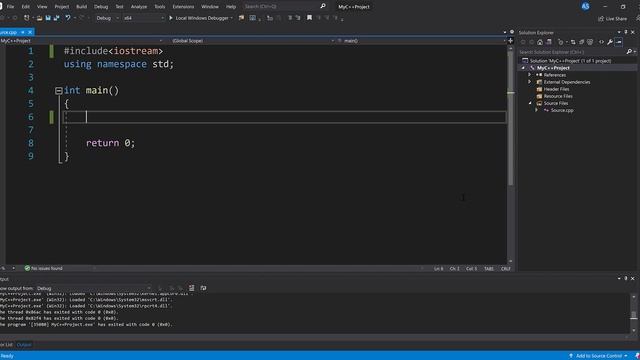Click the Live Share button
640x360 pixels.
(612, 18)
